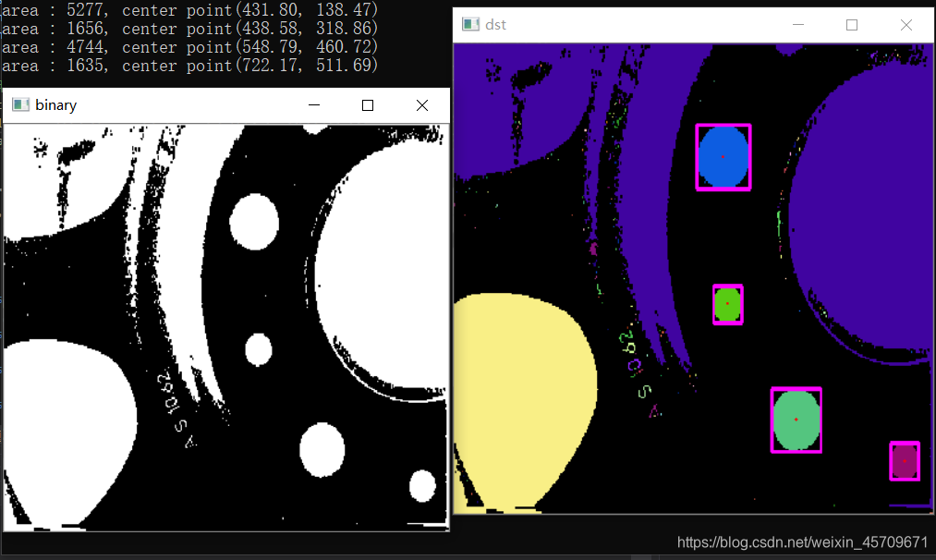Close the dst window
The width and height of the screenshot is (936, 560).
click(x=906, y=24)
